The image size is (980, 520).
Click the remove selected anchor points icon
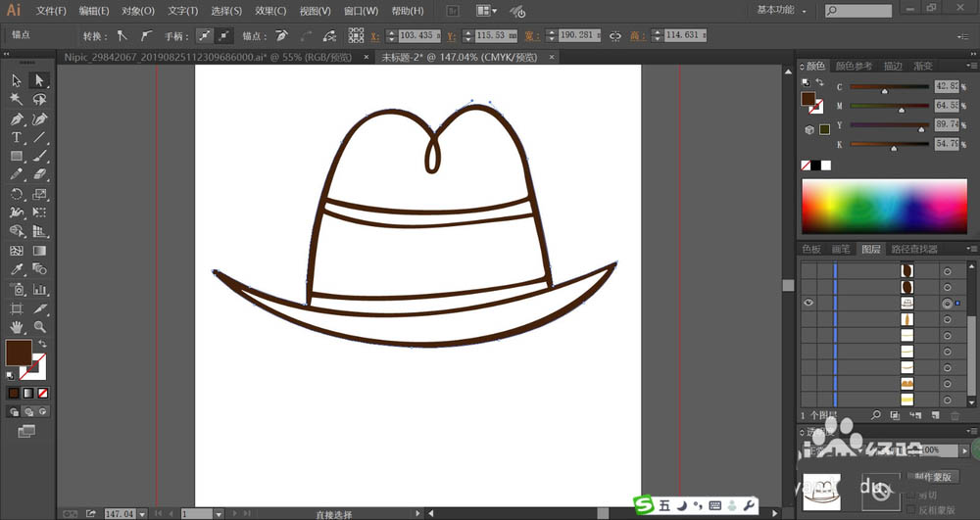click(x=282, y=35)
